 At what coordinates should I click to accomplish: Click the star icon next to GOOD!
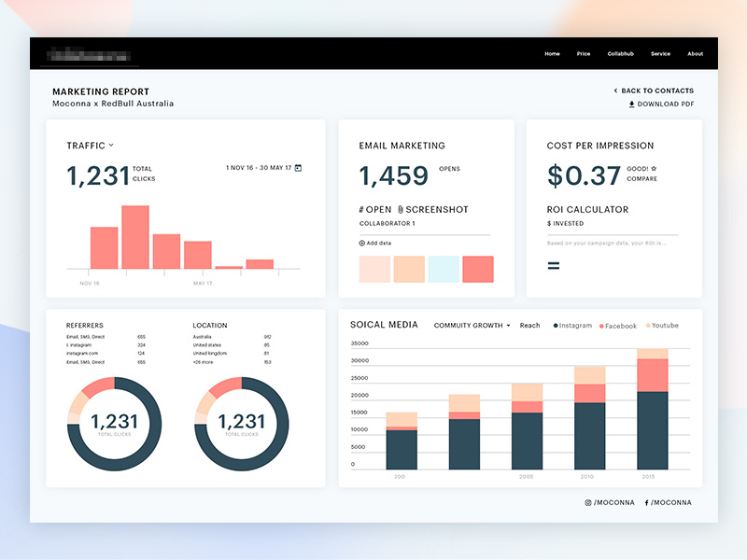pos(654,169)
